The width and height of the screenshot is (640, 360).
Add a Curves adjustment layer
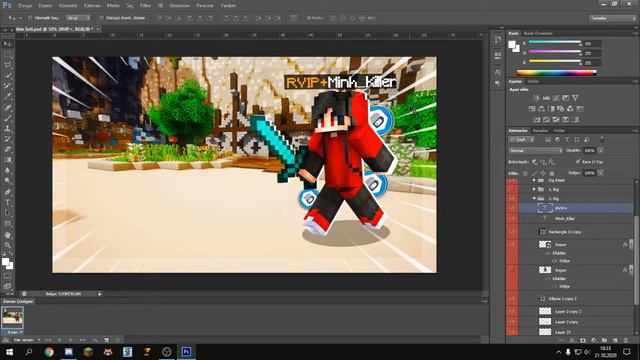click(556, 98)
